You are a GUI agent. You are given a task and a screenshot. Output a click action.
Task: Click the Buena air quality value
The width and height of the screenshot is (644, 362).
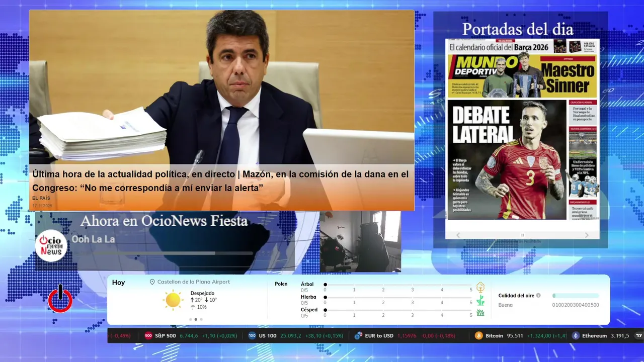506,305
